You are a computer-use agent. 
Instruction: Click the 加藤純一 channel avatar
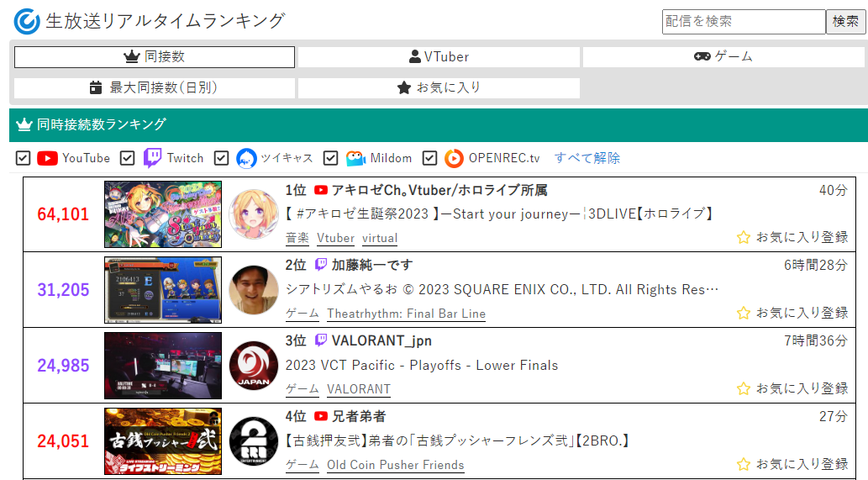(x=254, y=290)
